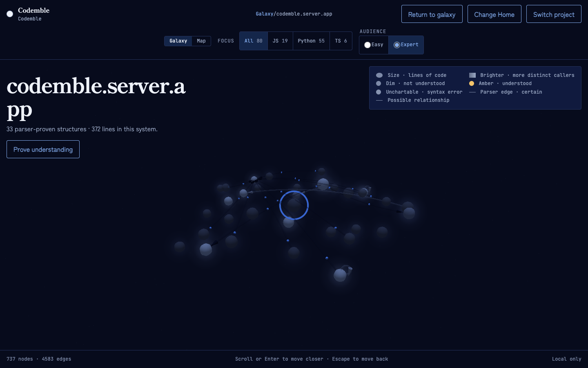Click the Switch project button
The image size is (588, 368).
(x=554, y=14)
